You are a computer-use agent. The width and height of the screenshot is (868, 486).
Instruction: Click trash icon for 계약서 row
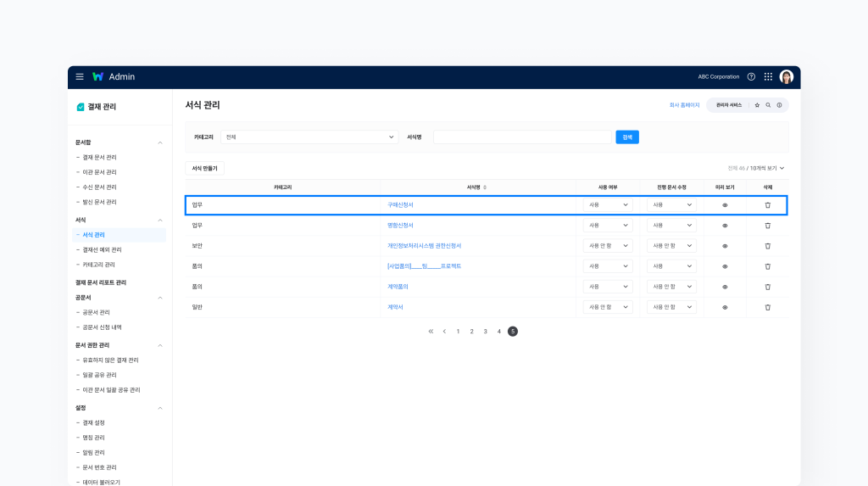click(768, 307)
